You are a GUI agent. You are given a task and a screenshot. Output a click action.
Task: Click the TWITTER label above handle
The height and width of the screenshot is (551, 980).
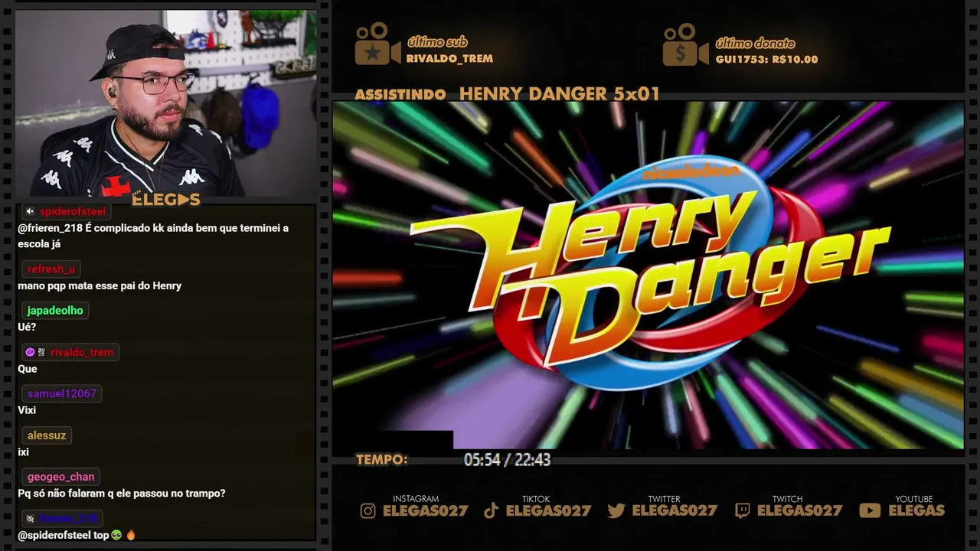pos(664,499)
